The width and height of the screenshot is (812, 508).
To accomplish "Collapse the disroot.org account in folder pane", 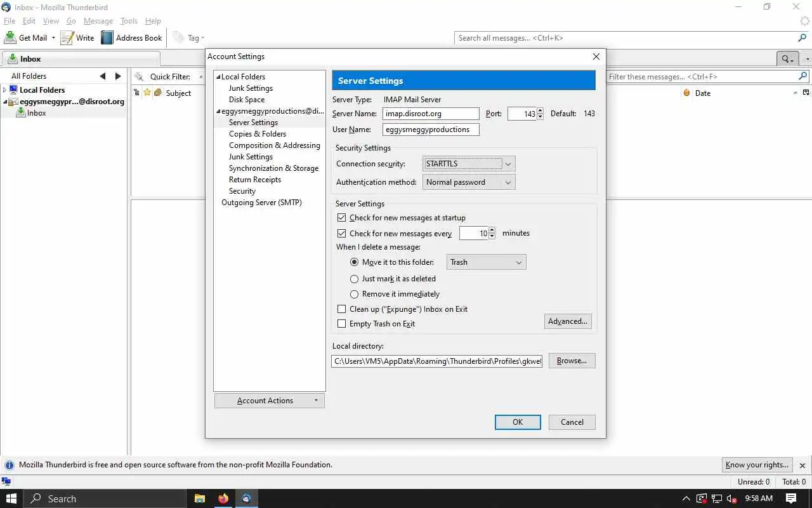I will pos(4,102).
